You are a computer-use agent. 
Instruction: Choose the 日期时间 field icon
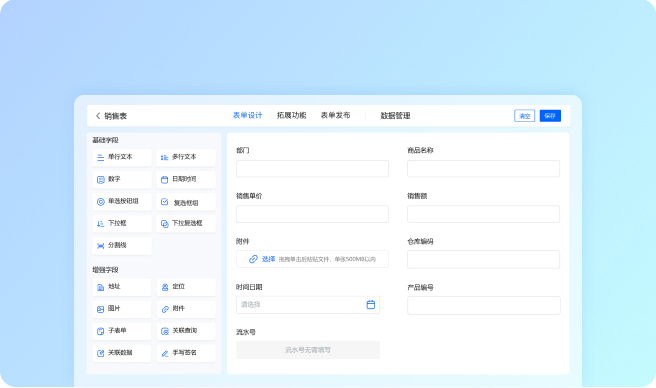pos(164,180)
